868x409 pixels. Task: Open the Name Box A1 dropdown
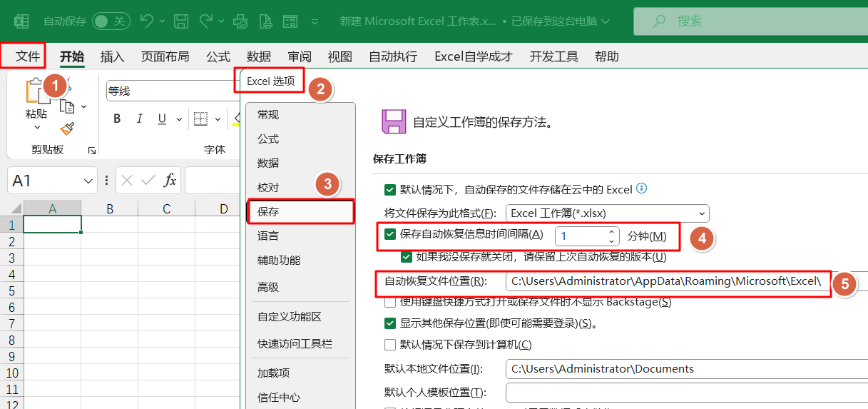click(x=88, y=181)
